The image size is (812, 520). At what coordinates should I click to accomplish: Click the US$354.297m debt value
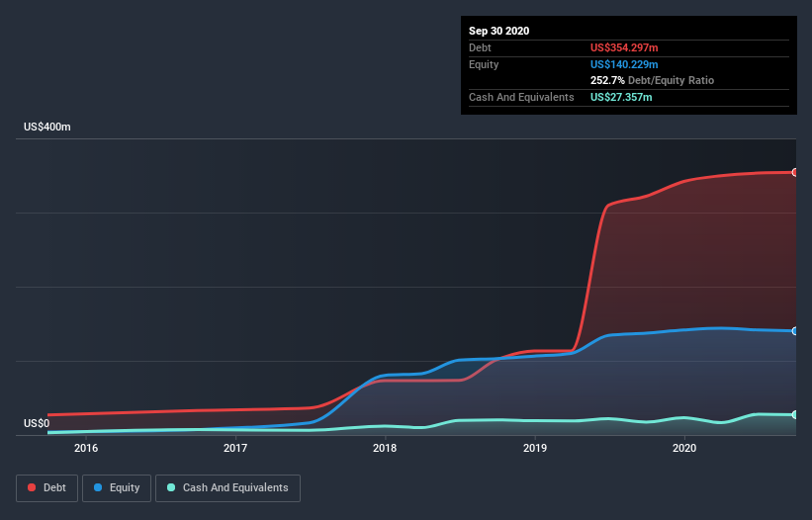click(x=624, y=47)
